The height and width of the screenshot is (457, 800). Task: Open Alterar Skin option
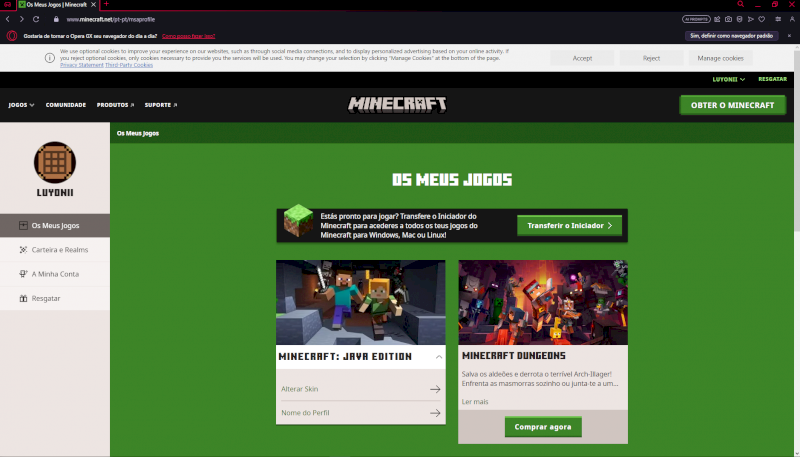[361, 389]
